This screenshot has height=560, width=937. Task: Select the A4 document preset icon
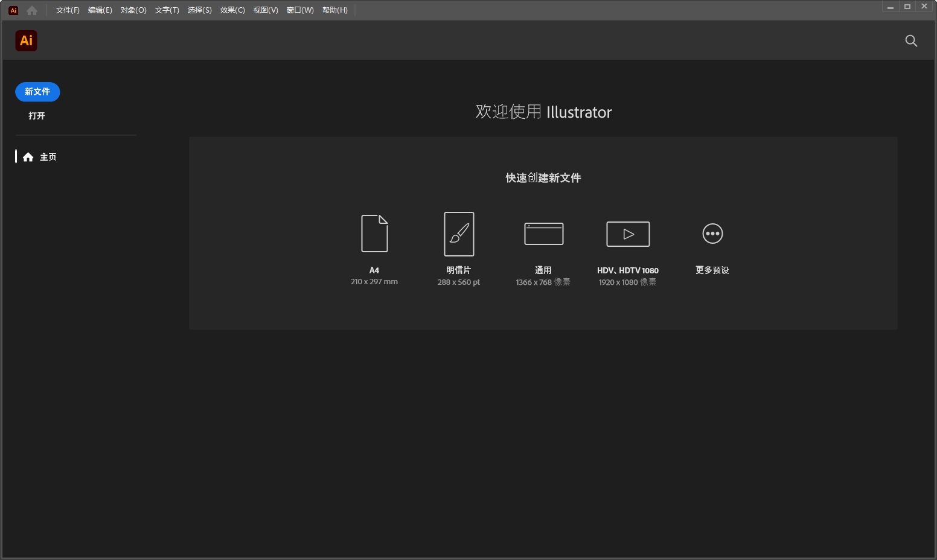(374, 234)
